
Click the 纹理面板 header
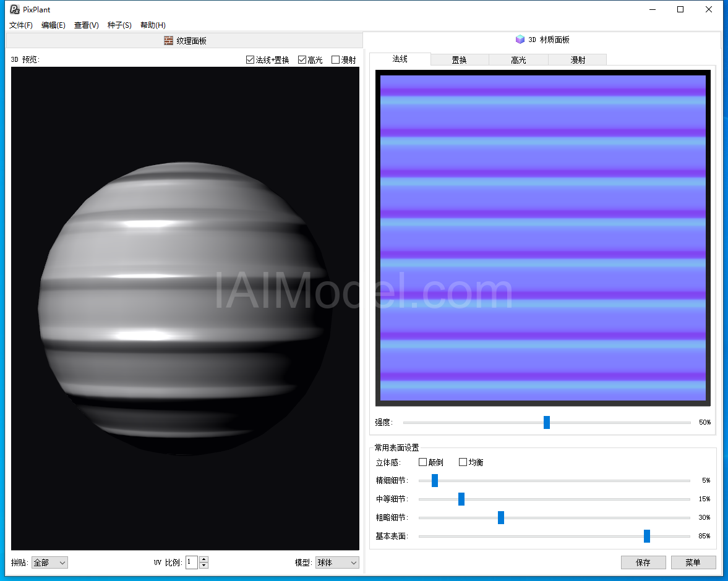click(x=184, y=41)
